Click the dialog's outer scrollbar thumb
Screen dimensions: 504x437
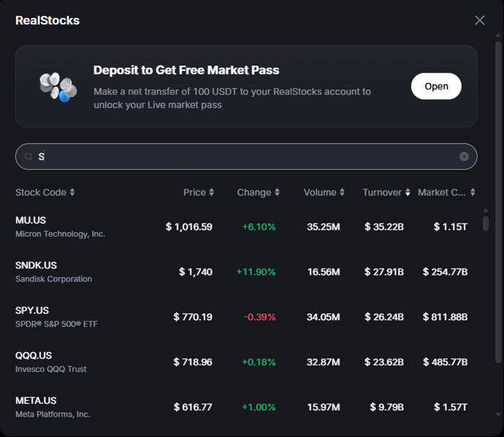coord(498,202)
